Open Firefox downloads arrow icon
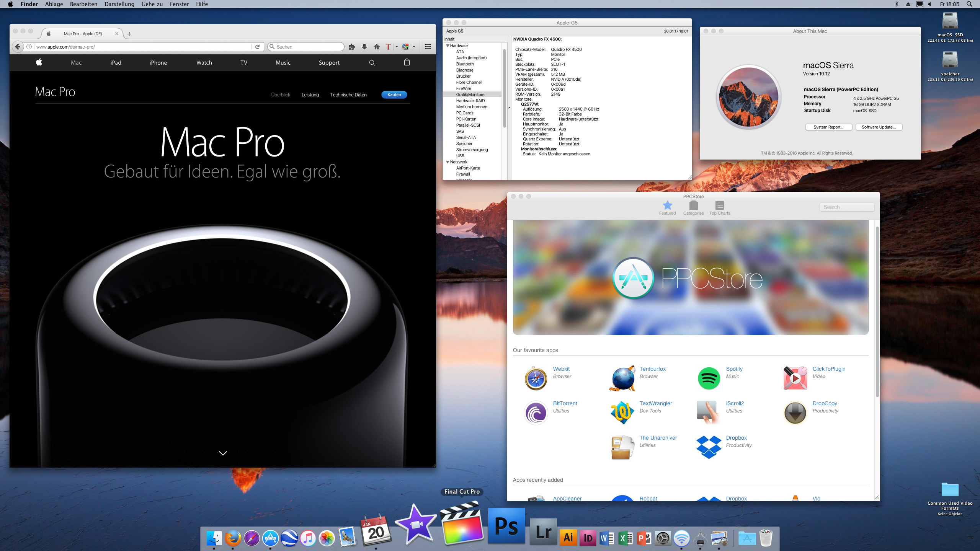The image size is (980, 551). coord(364,47)
